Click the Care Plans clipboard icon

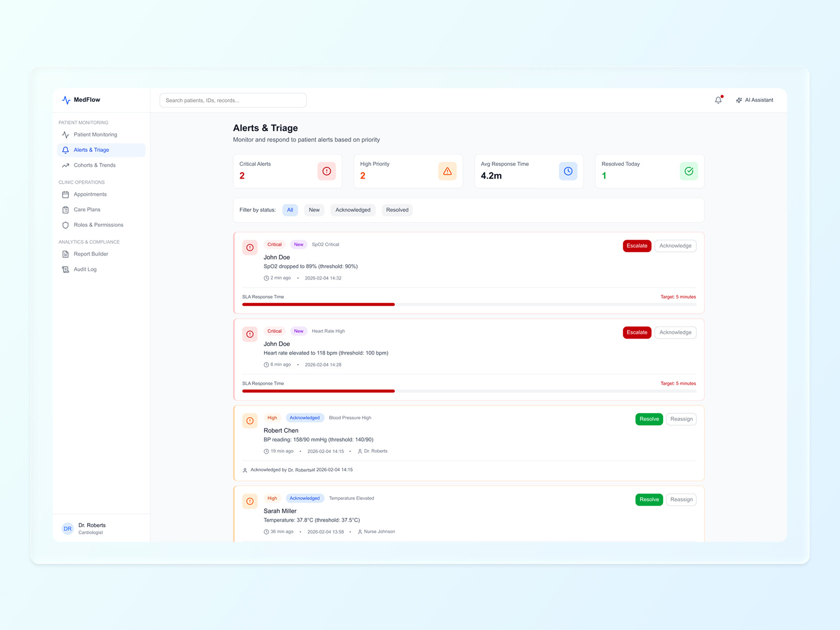click(x=66, y=210)
